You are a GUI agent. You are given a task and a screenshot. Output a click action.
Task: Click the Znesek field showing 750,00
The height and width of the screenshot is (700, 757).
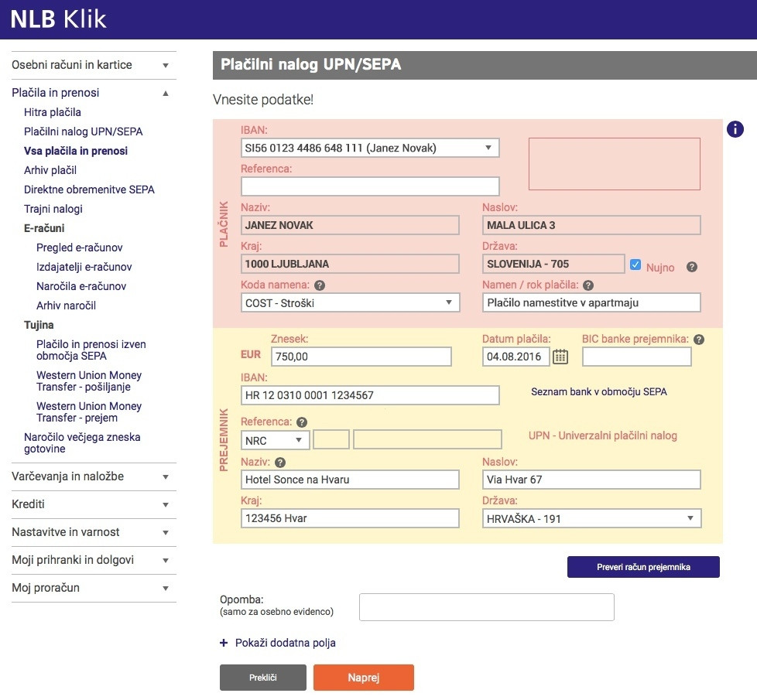(x=361, y=357)
